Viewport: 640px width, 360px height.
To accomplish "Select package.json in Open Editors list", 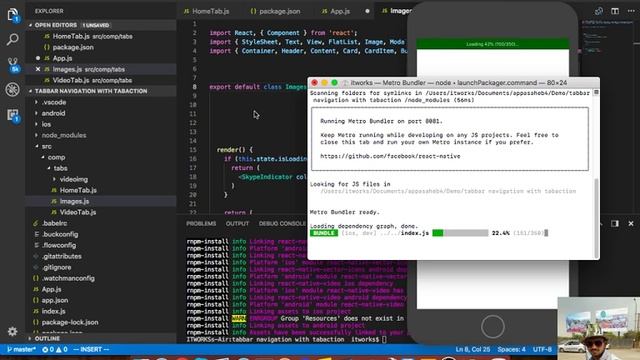I will (x=73, y=47).
